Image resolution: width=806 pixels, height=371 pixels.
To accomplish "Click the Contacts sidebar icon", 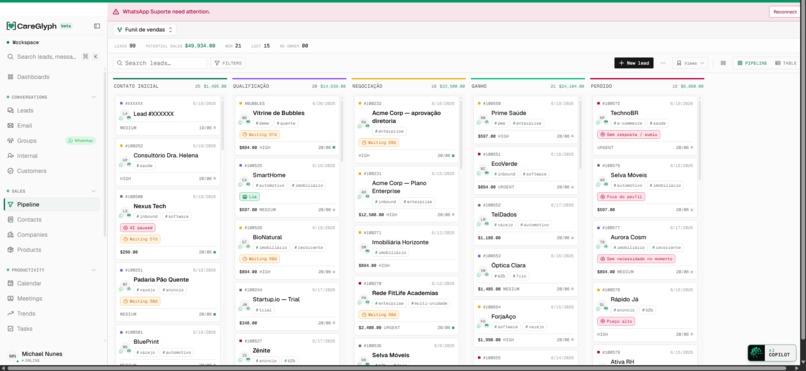I will (x=10, y=219).
